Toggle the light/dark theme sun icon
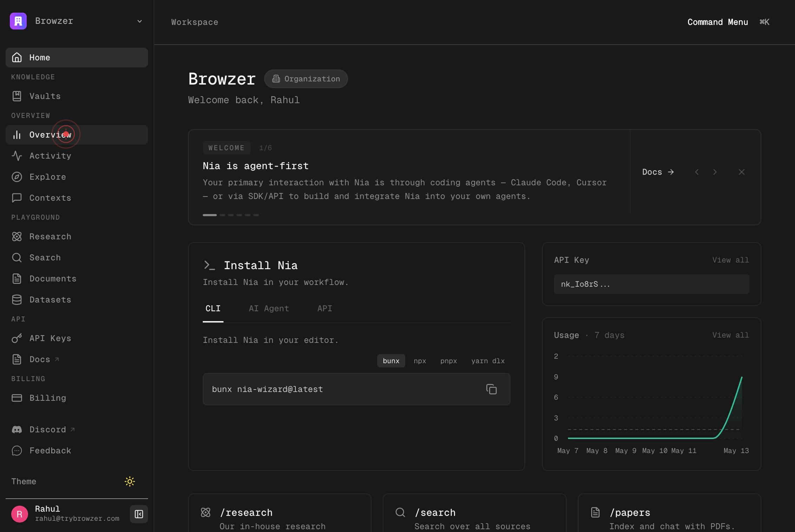 coord(130,481)
